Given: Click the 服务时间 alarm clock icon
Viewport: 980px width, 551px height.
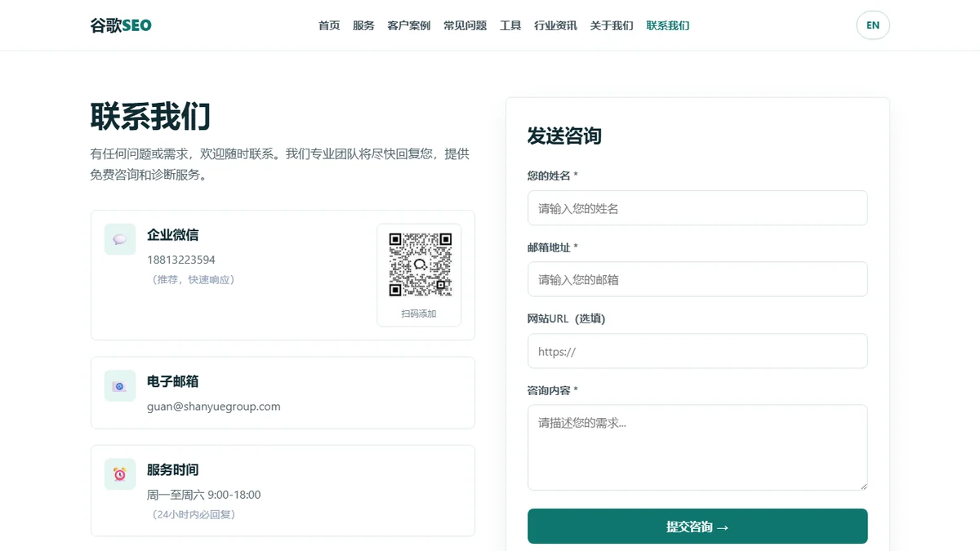Looking at the screenshot, I should tap(120, 474).
